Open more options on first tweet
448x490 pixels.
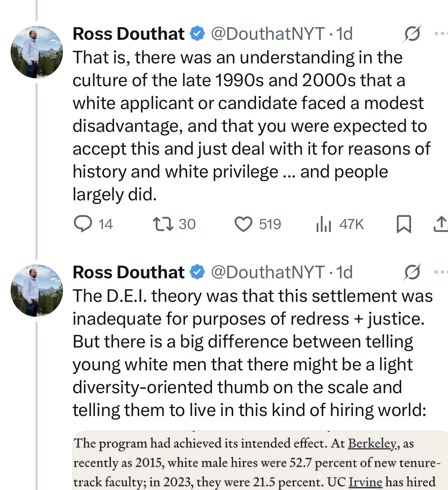tap(441, 34)
